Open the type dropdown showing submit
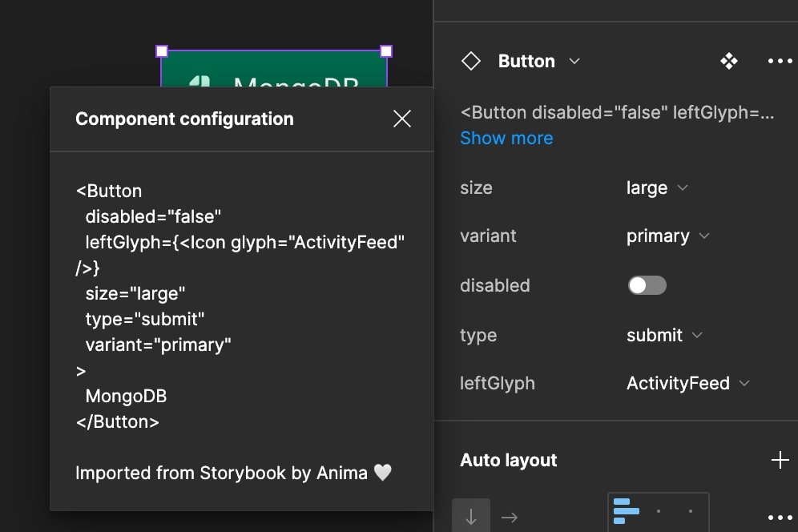 pos(664,335)
